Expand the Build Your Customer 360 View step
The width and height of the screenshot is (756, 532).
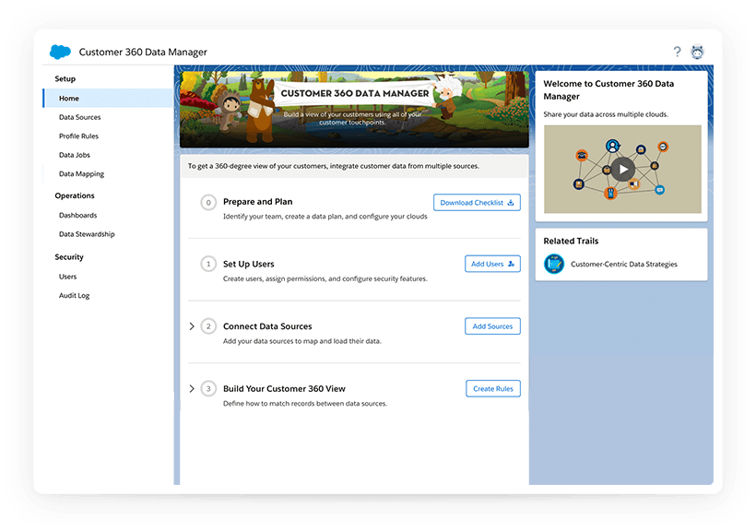[x=192, y=389]
